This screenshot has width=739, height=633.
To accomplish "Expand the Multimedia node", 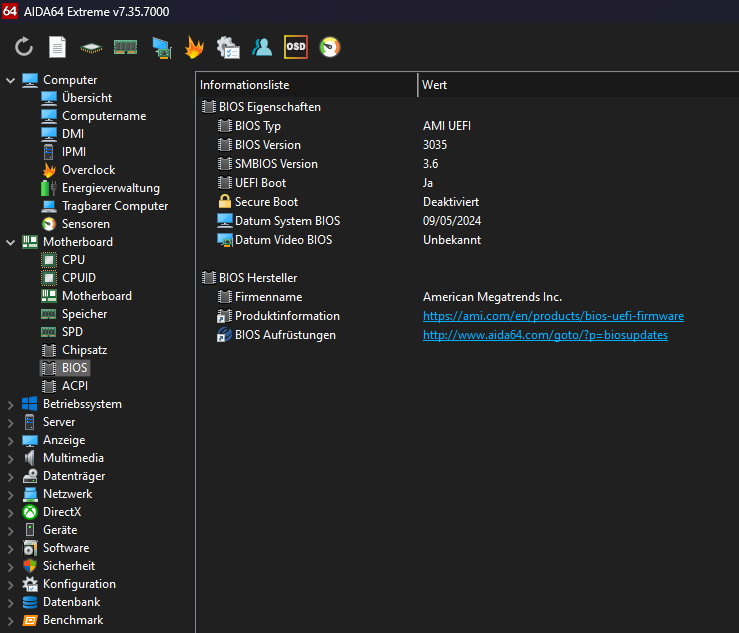I will coord(10,459).
